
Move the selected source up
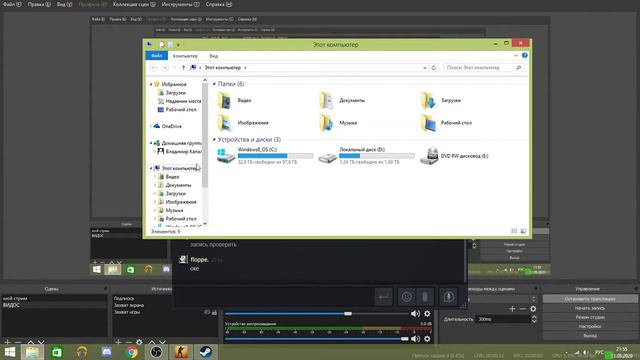pyautogui.click(x=152, y=342)
